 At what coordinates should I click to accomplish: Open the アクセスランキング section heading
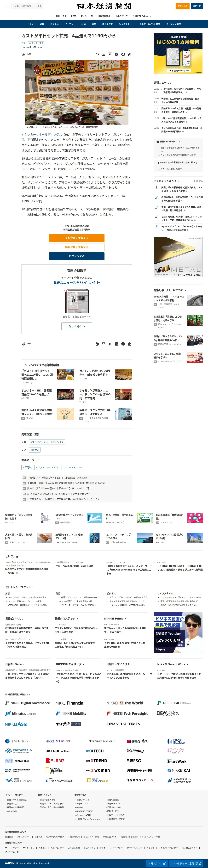[x=166, y=181]
